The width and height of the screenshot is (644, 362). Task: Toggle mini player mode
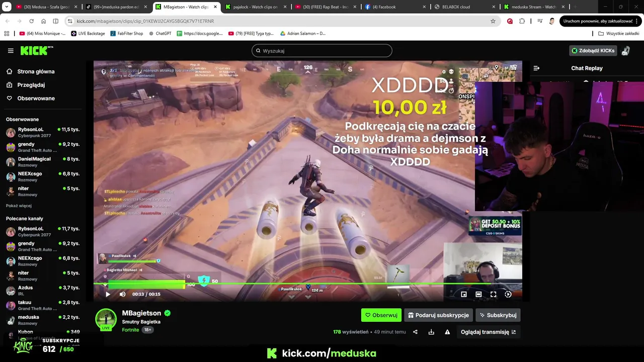click(x=464, y=294)
